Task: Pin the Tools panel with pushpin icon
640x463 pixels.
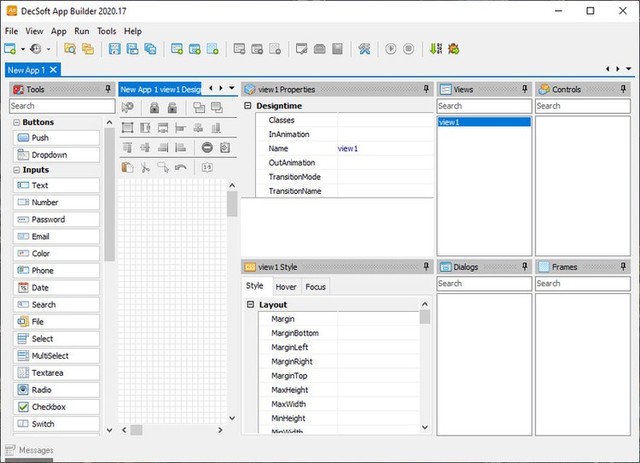Action: point(109,89)
